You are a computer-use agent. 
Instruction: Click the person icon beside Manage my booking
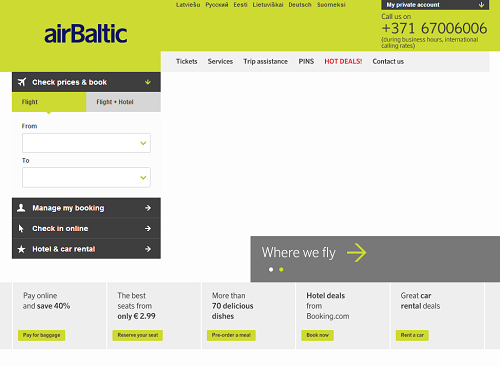coord(21,208)
